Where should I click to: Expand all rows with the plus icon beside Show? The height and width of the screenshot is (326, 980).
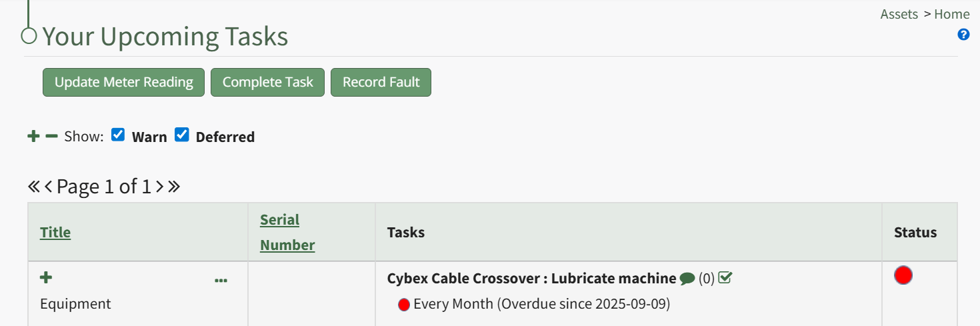tap(33, 137)
